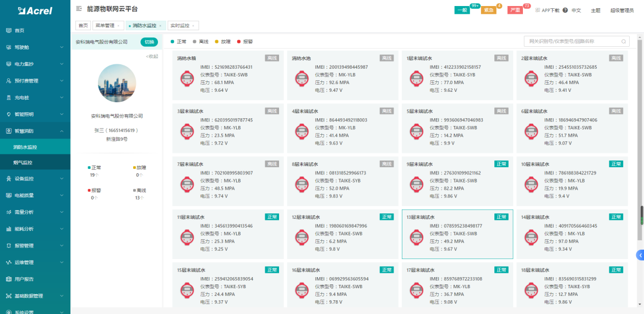Click the 切换 company switch button
Viewport: 644px width, 314px height.
click(x=149, y=42)
